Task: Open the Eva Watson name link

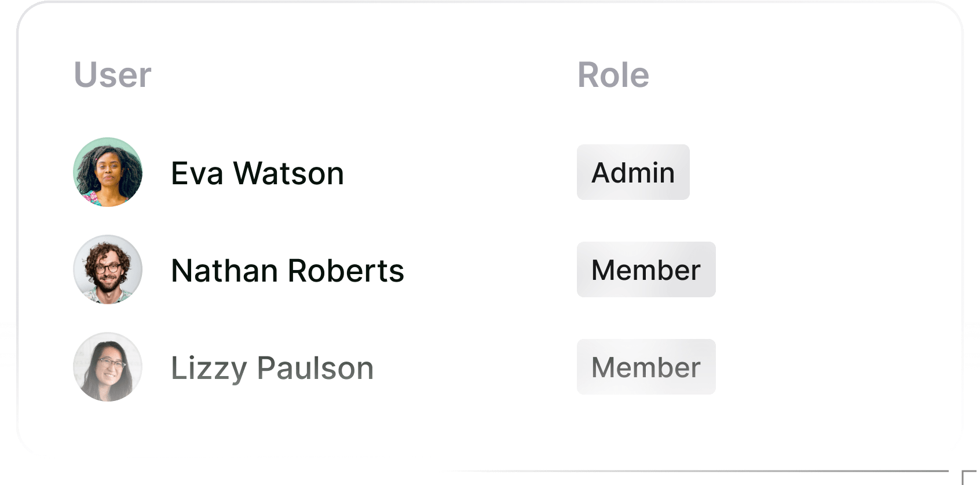Action: click(257, 173)
